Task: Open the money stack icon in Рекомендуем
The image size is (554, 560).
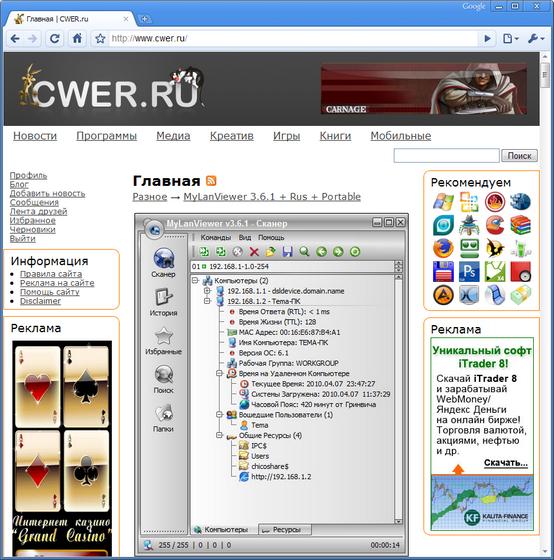Action: pyautogui.click(x=520, y=295)
